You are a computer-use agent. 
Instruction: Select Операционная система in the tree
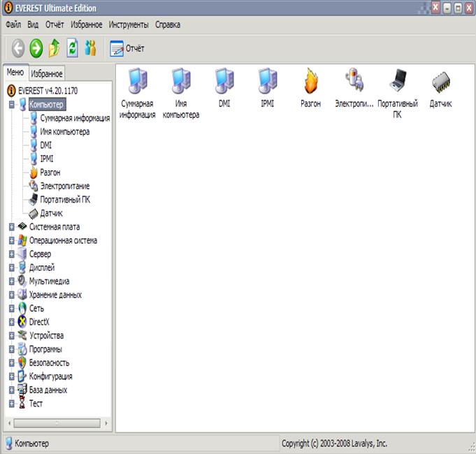click(63, 240)
